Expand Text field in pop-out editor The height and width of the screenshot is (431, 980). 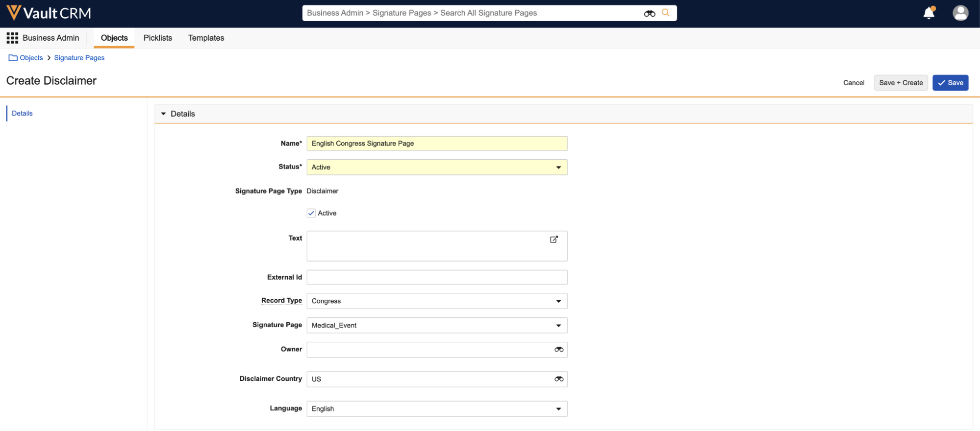click(553, 239)
